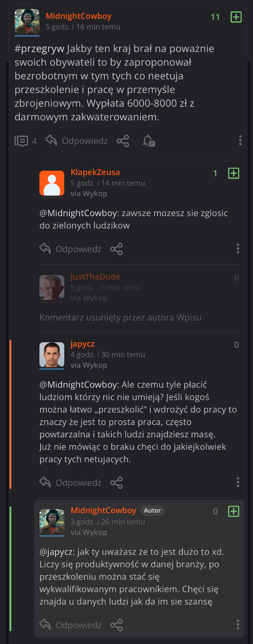The image size is (253, 644).
Task: Upvote MidnightCowboy's author reply with plus
Action: tap(233, 511)
